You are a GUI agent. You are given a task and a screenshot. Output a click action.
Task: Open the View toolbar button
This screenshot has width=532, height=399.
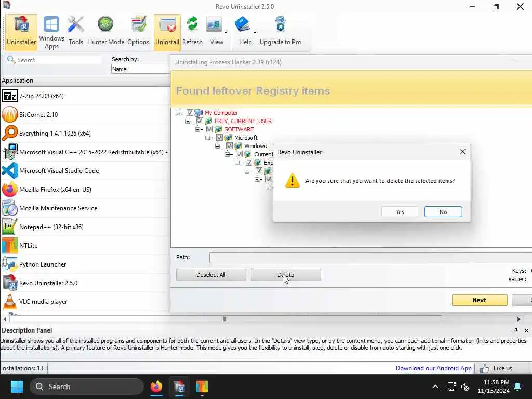point(215,32)
